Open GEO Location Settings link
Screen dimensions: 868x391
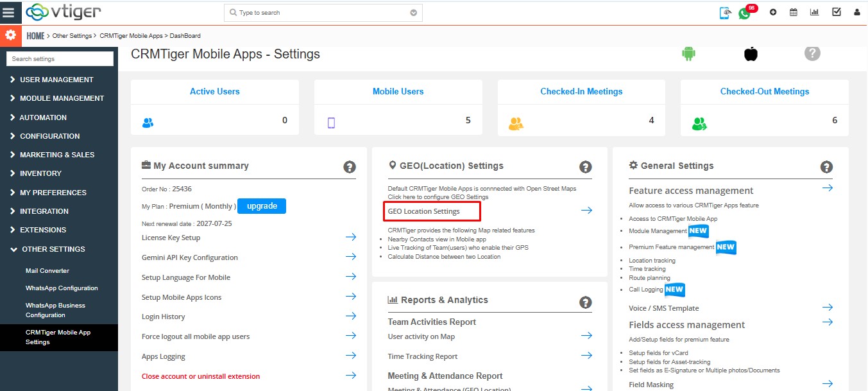click(x=424, y=211)
